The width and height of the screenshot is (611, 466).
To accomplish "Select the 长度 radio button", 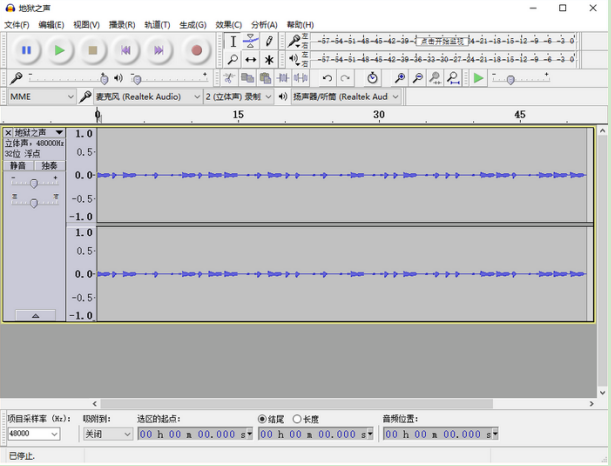I will pos(297,419).
